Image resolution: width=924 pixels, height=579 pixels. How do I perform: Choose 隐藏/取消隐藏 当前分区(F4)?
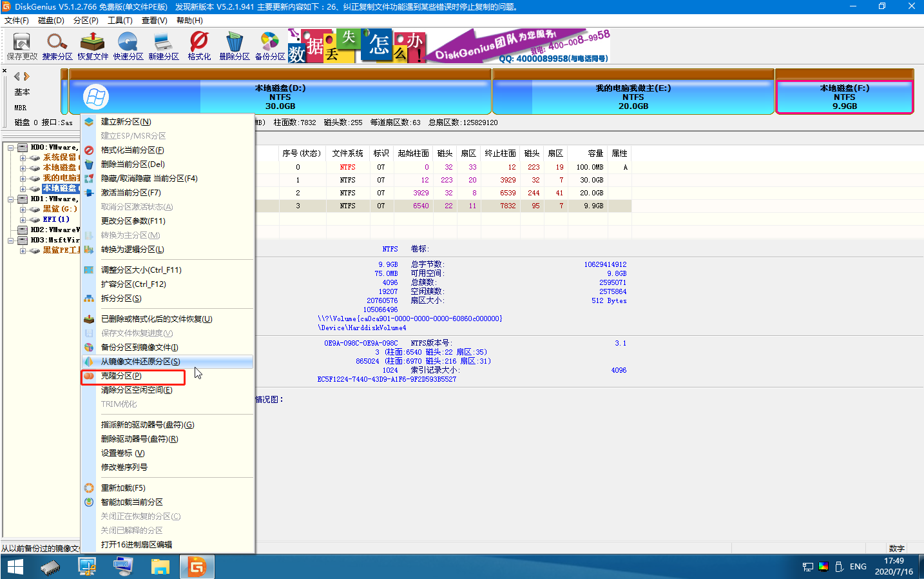click(168, 179)
